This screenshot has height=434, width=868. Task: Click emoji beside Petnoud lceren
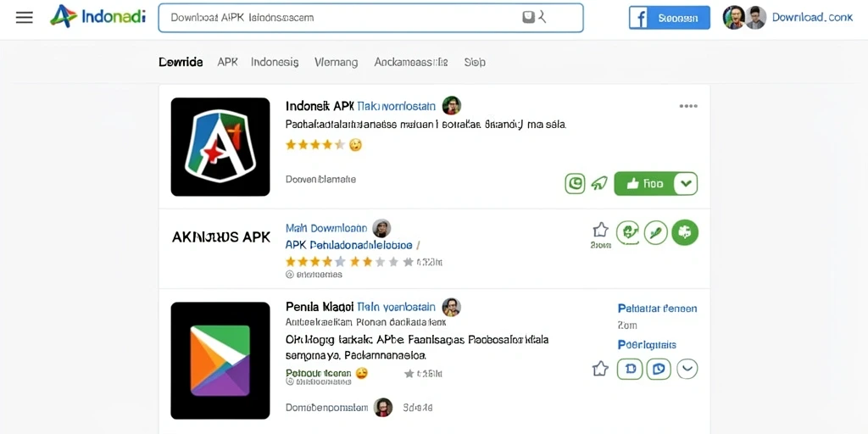tap(361, 373)
